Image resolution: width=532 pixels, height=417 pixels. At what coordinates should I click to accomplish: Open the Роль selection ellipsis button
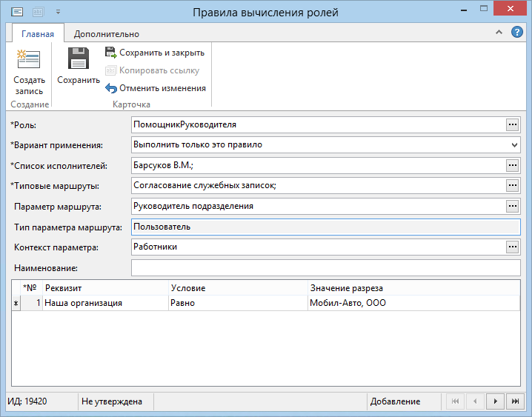click(x=512, y=124)
